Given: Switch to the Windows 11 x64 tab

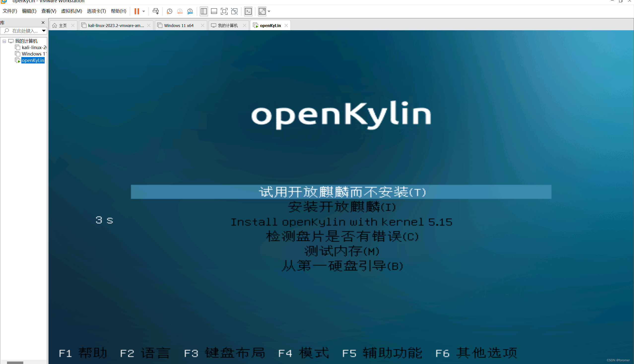Looking at the screenshot, I should click(x=179, y=25).
